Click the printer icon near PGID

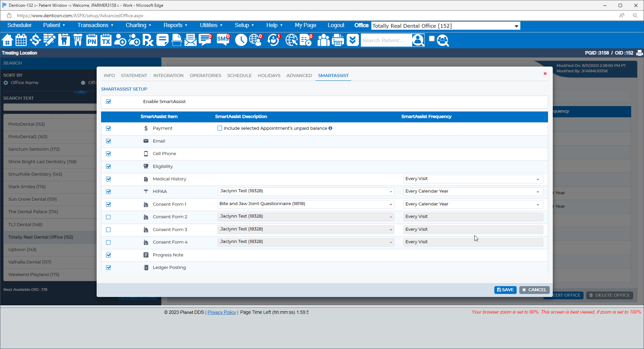point(639,53)
